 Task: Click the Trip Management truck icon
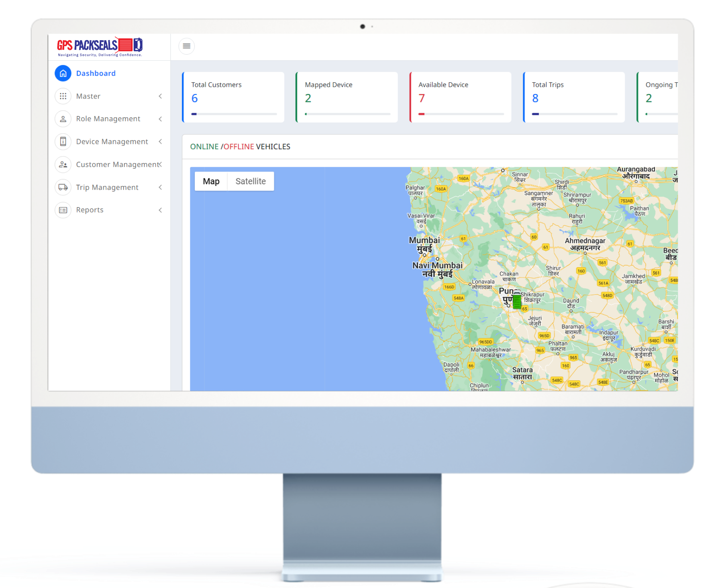[x=63, y=187]
